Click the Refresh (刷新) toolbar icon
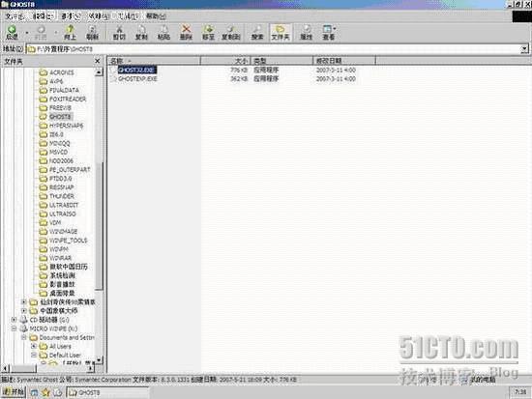Screen dimensions: 532x399 click(92, 32)
